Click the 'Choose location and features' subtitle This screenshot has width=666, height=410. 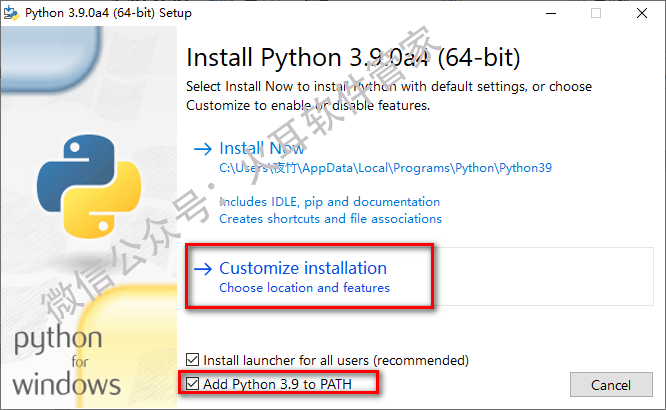pyautogui.click(x=304, y=288)
